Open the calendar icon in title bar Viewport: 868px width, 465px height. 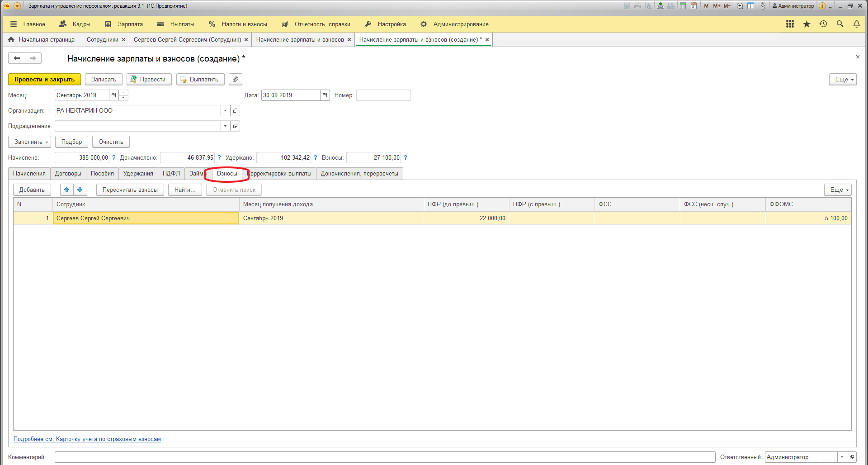point(693,6)
